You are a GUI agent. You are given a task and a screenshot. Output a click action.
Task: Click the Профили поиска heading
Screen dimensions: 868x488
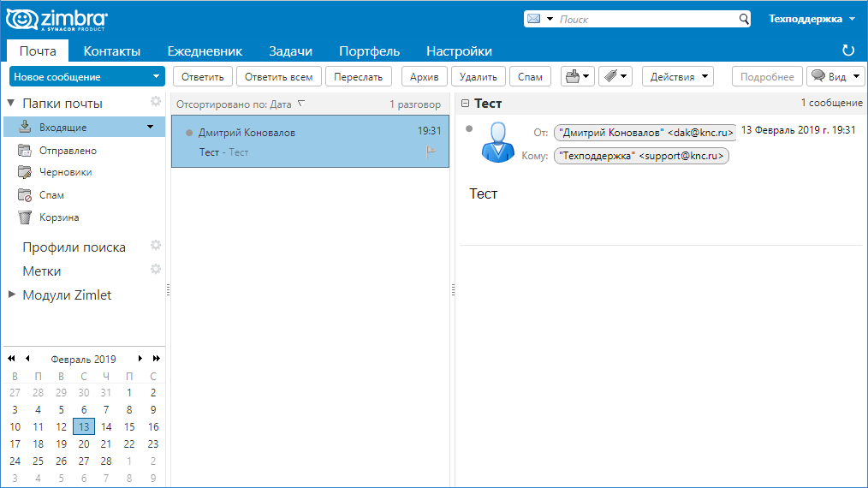[x=74, y=247]
